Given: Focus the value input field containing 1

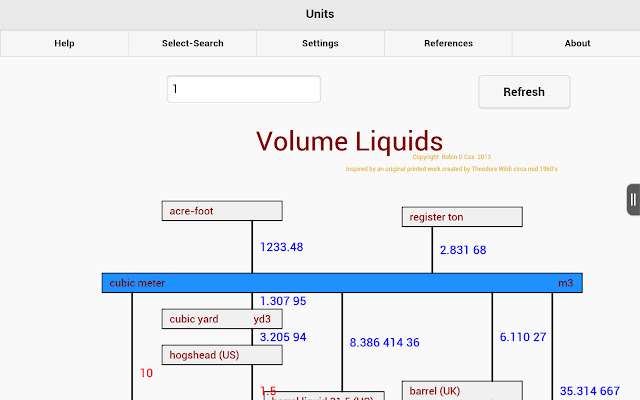Looking at the screenshot, I should coord(244,89).
